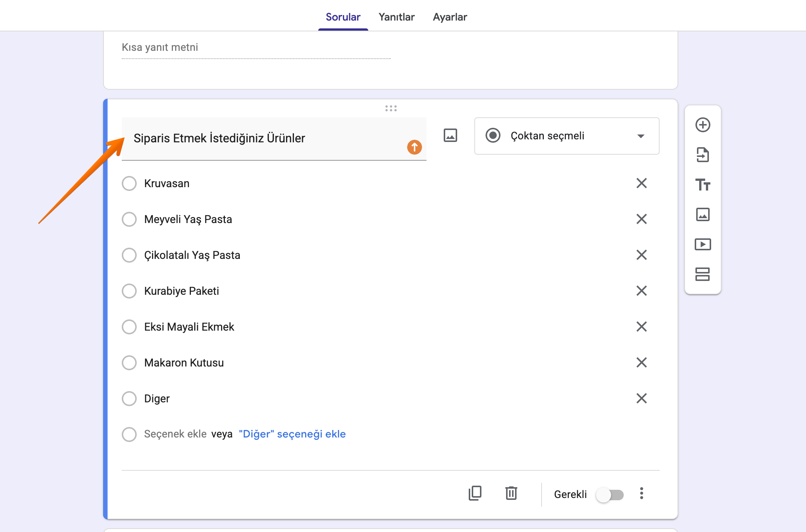The height and width of the screenshot is (532, 806).
Task: Remove the Makaron Kutusu option
Action: click(x=641, y=362)
